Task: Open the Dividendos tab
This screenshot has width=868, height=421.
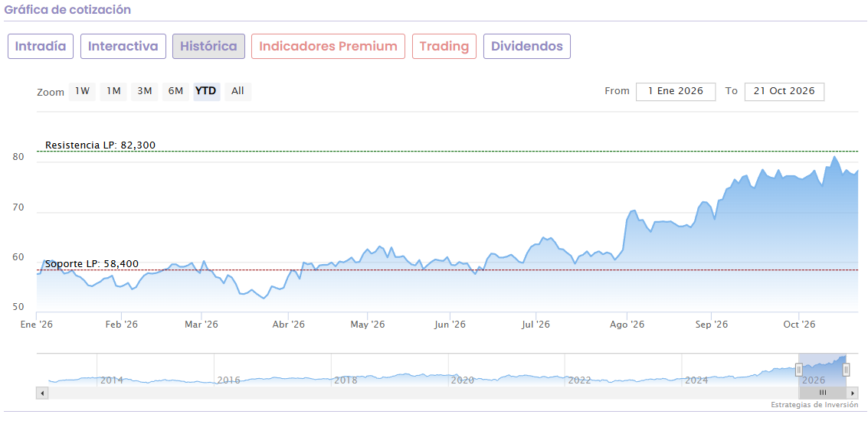Action: pos(527,46)
